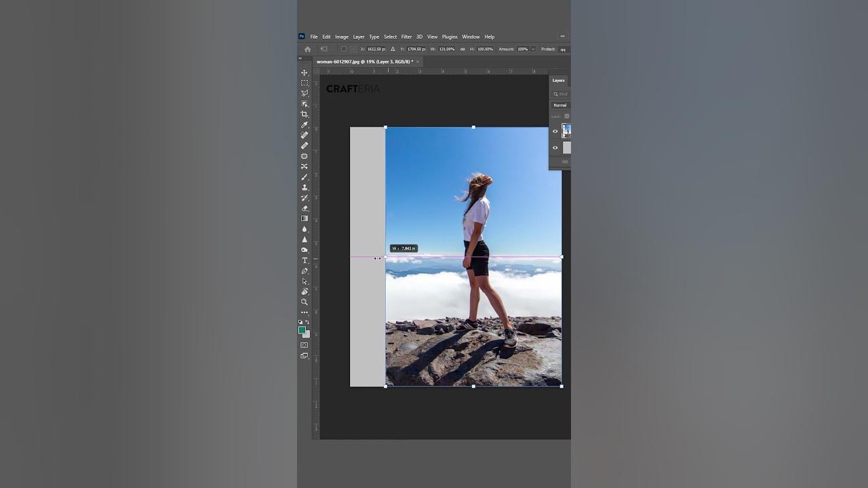Viewport: 868px width, 488px height.
Task: Hide the gray bottom layer
Action: 555,148
